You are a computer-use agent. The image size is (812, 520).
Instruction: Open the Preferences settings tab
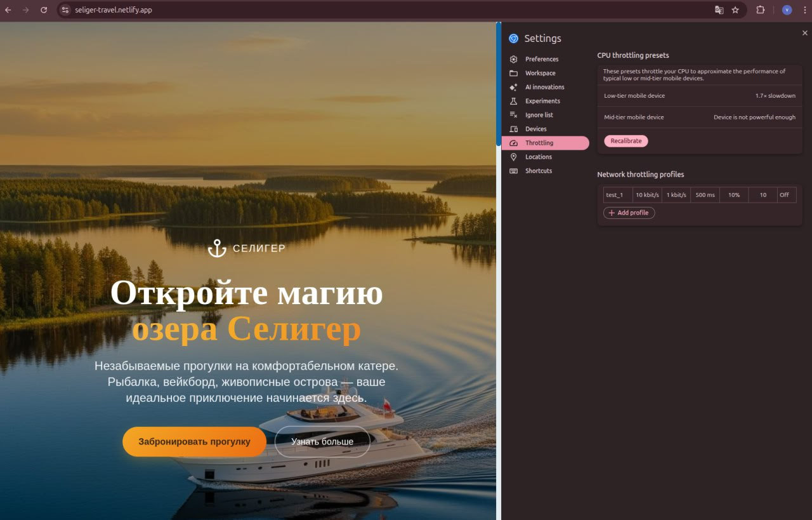(x=541, y=59)
